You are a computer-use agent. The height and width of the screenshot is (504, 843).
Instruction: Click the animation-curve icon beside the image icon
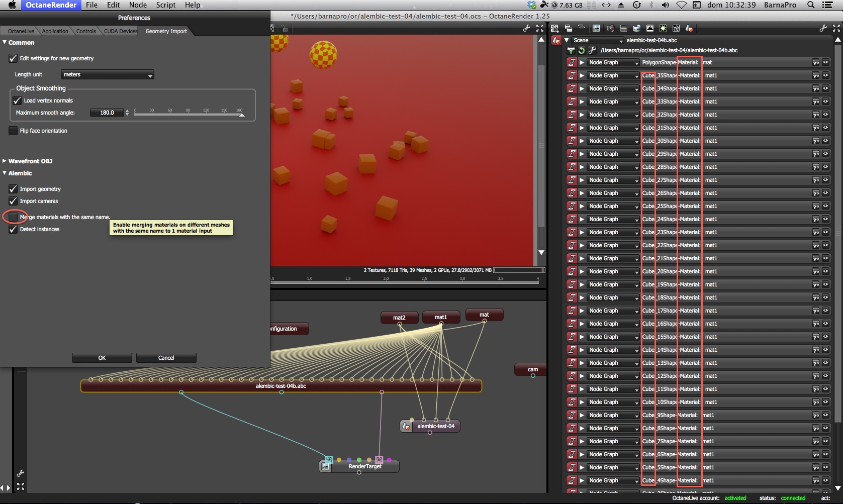[676, 28]
